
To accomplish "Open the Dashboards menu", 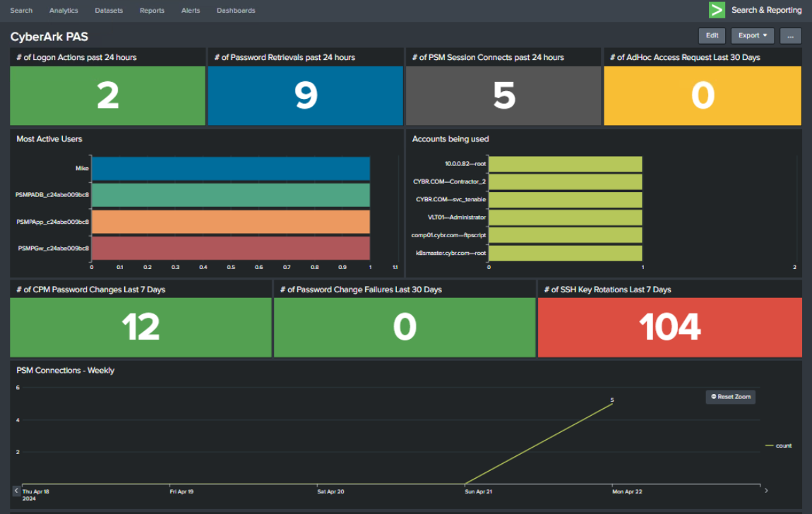I will coord(236,10).
